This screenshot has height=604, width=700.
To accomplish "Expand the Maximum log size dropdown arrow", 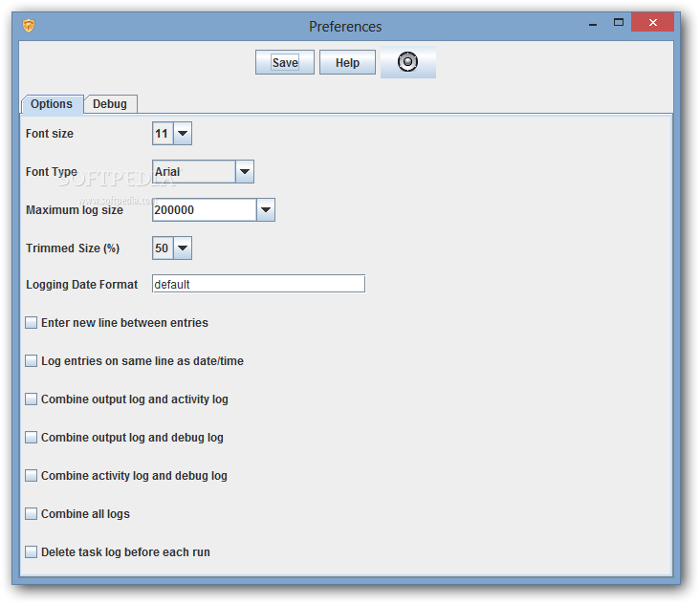I will pyautogui.click(x=266, y=210).
